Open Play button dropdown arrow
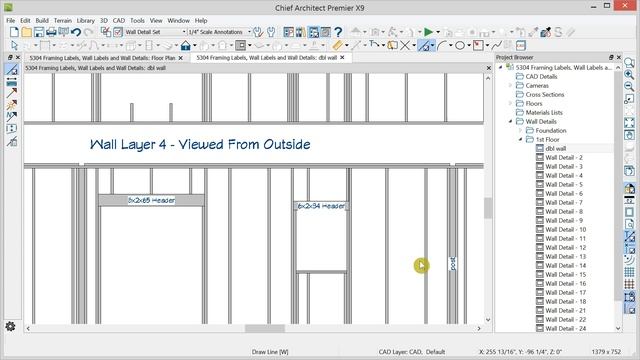 pyautogui.click(x=438, y=32)
